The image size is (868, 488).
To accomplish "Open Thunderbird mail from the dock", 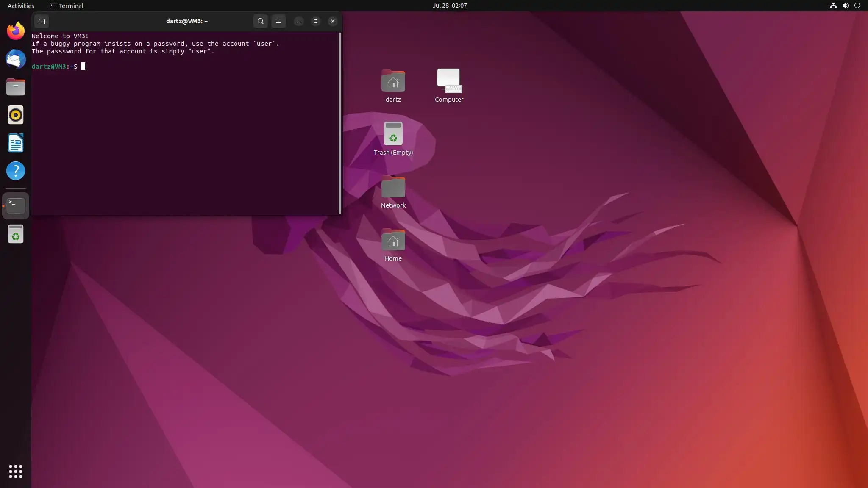I will [x=16, y=59].
